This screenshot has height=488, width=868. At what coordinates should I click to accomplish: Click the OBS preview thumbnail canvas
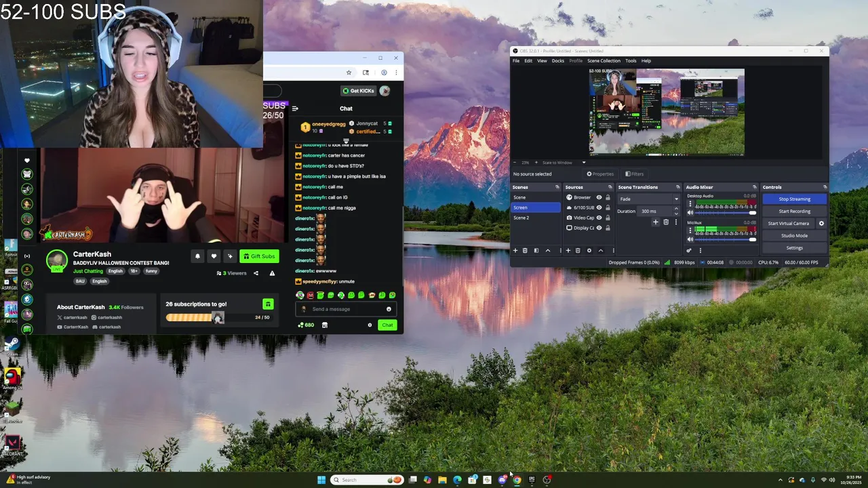coord(667,112)
